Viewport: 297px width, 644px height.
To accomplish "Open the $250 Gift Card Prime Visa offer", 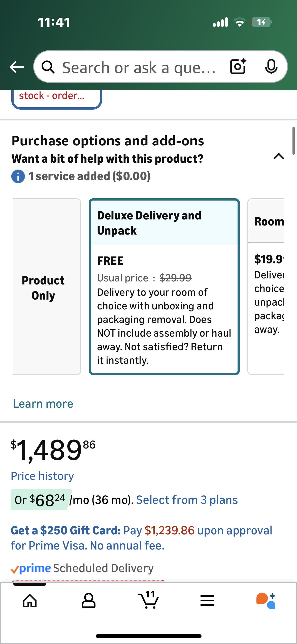I will [141, 538].
